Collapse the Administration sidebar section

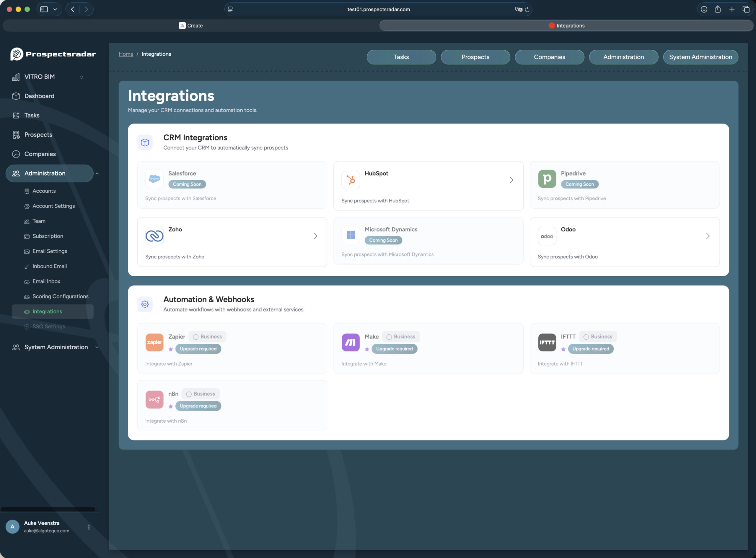97,173
